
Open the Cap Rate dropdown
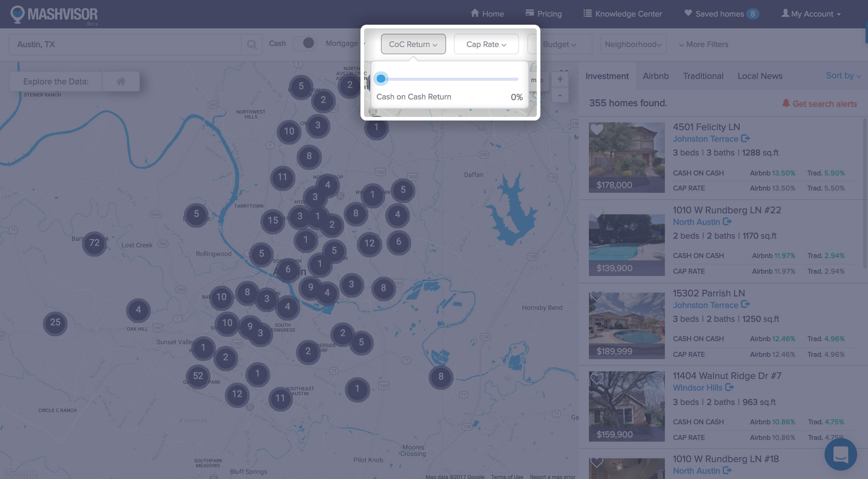[486, 44]
